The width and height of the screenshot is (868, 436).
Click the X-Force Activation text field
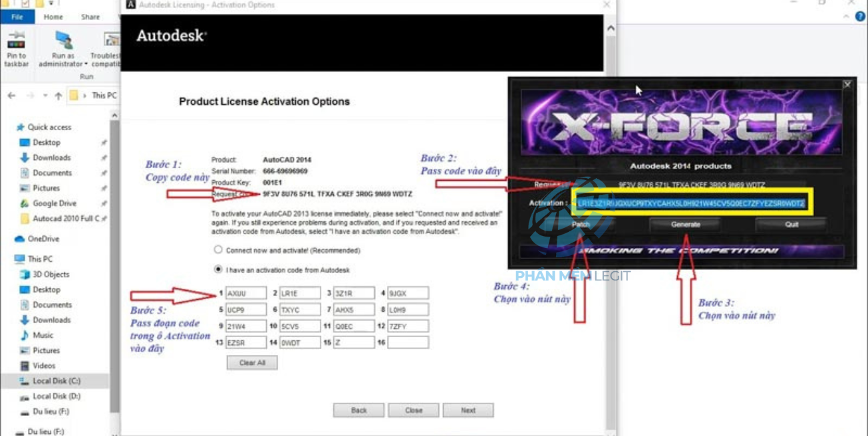[x=691, y=203]
